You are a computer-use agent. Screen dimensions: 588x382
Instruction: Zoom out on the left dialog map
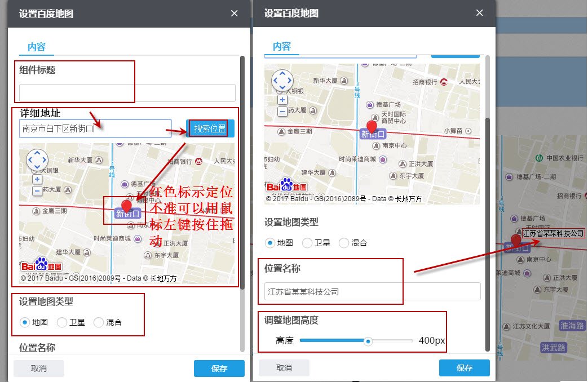pyautogui.click(x=37, y=192)
